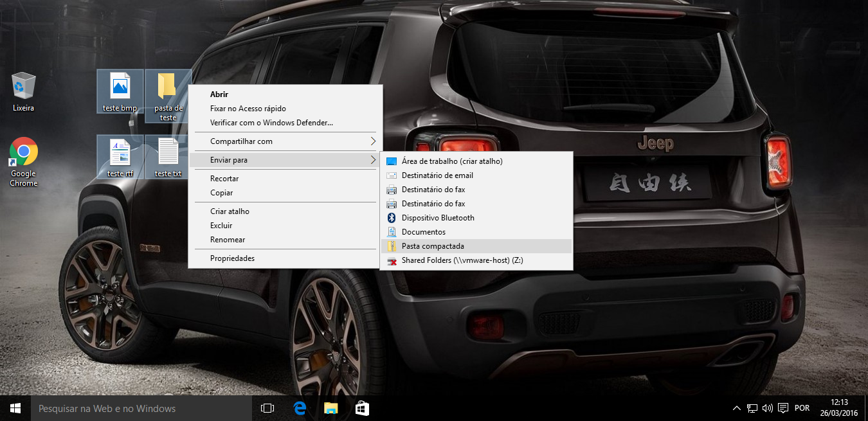Choose Destinatário de email option

pyautogui.click(x=436, y=175)
